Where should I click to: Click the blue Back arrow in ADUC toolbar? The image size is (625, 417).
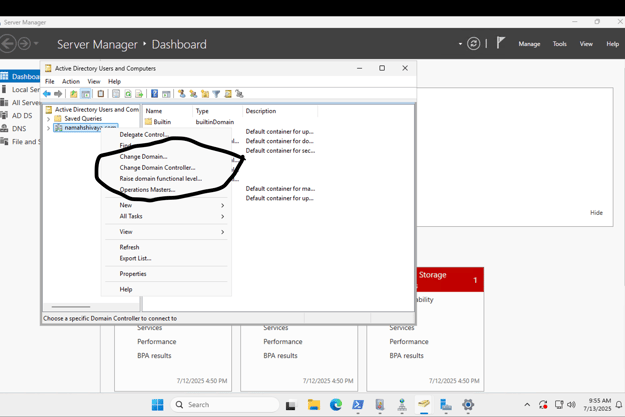click(47, 94)
